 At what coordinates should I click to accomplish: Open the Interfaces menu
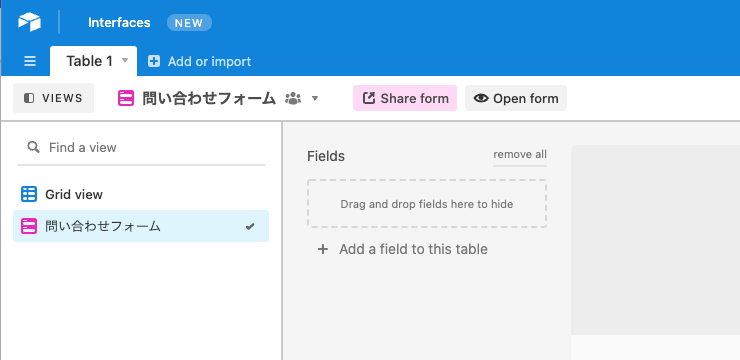(119, 22)
